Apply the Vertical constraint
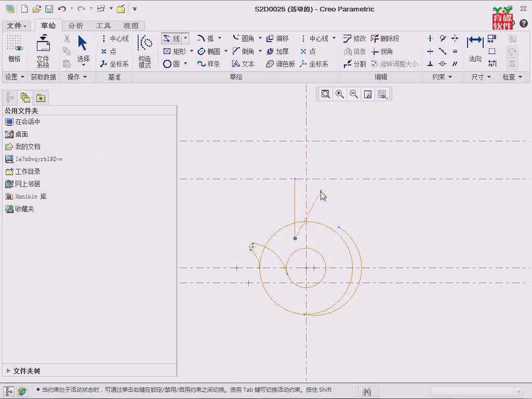532x399 pixels. coord(430,38)
